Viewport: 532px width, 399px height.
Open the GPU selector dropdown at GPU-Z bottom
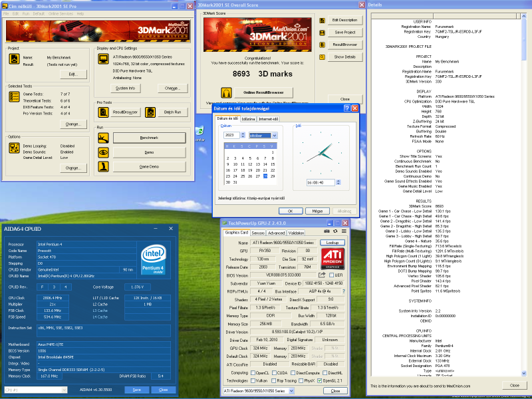point(291,391)
